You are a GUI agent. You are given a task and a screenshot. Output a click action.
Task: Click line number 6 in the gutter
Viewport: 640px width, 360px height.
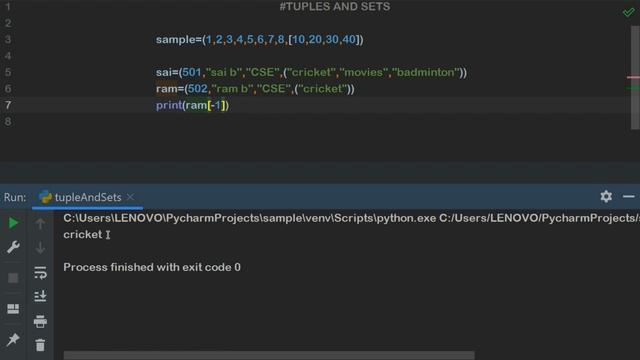(x=8, y=89)
